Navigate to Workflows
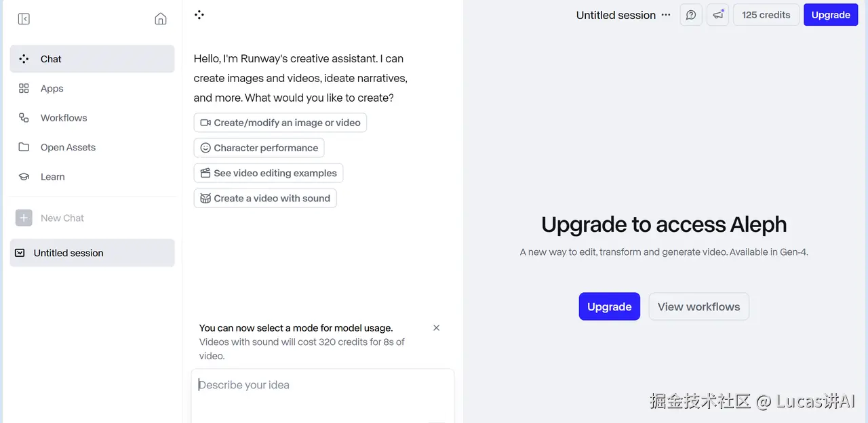This screenshot has width=868, height=423. point(63,118)
